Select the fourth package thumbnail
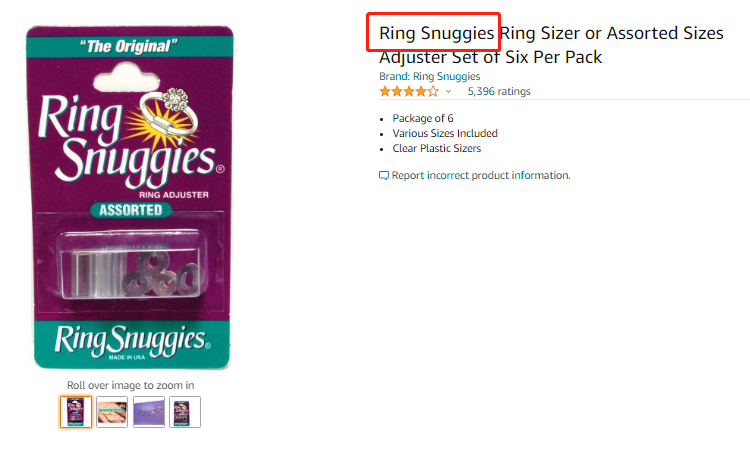Image resolution: width=750 pixels, height=457 pixels. [185, 412]
